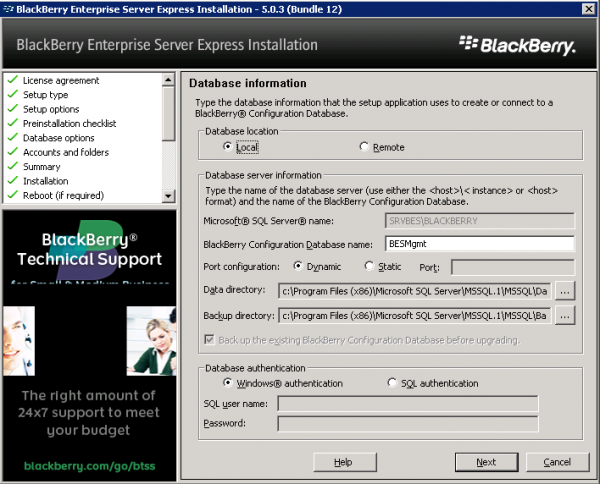Click the BESMgmt database name field

(479, 244)
